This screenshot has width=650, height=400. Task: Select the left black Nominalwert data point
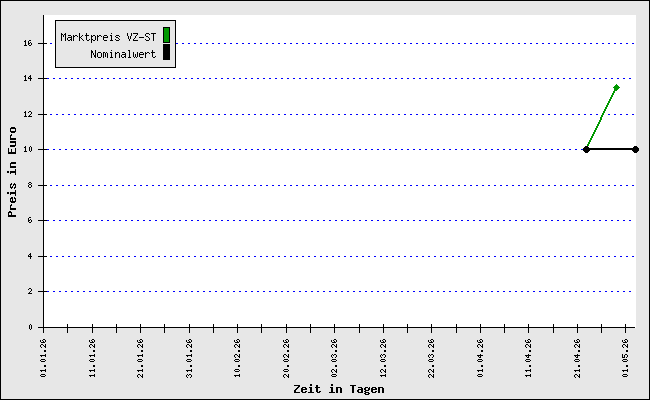[x=586, y=150]
